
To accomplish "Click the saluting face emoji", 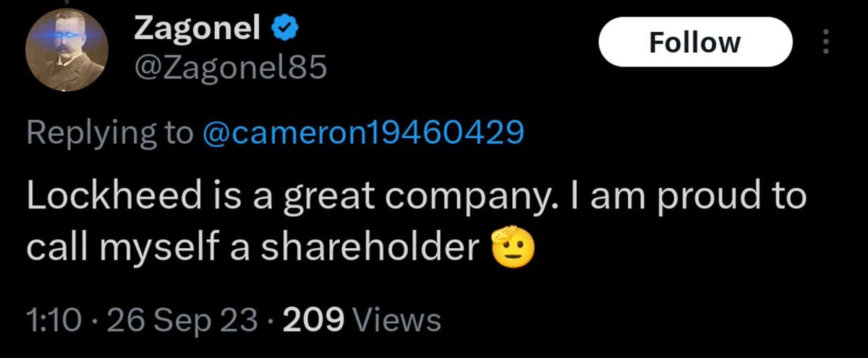I will pyautogui.click(x=512, y=248).
